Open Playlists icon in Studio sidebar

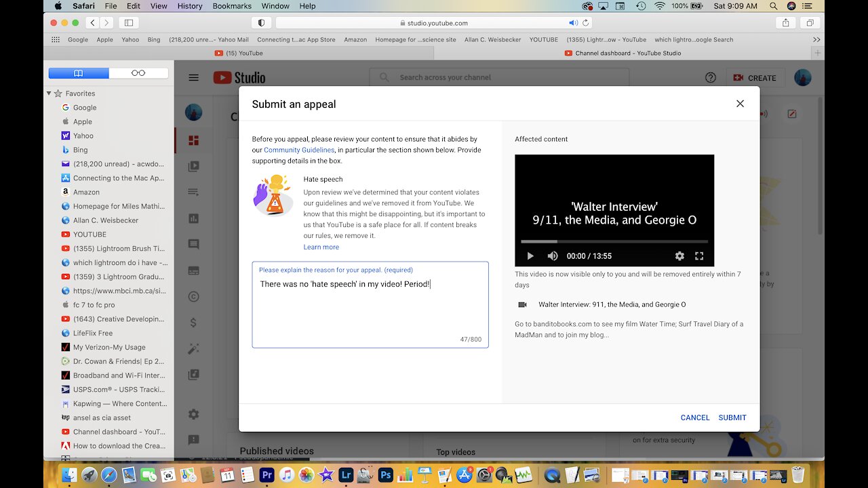pyautogui.click(x=194, y=192)
